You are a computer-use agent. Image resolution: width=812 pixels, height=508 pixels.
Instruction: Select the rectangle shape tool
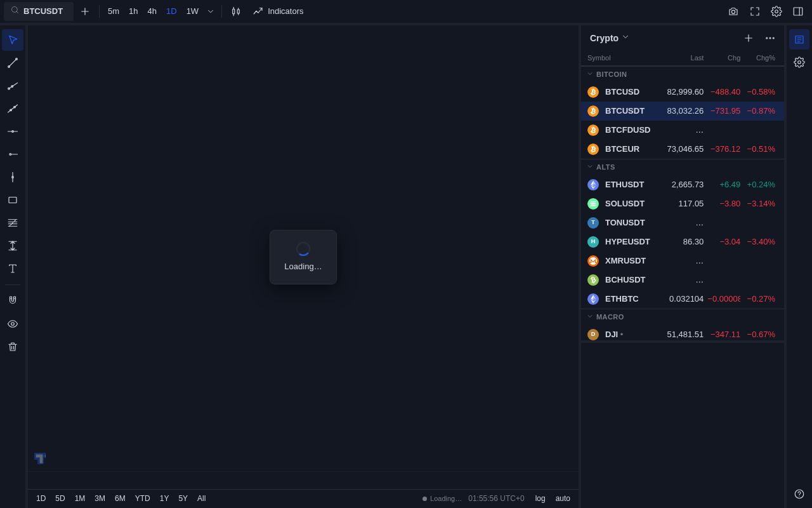13,200
